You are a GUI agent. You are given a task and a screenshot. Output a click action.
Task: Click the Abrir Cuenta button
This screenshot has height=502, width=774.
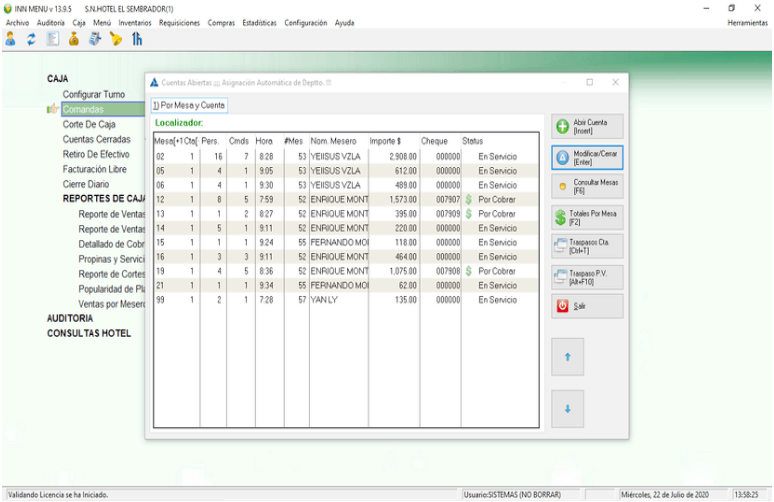587,126
